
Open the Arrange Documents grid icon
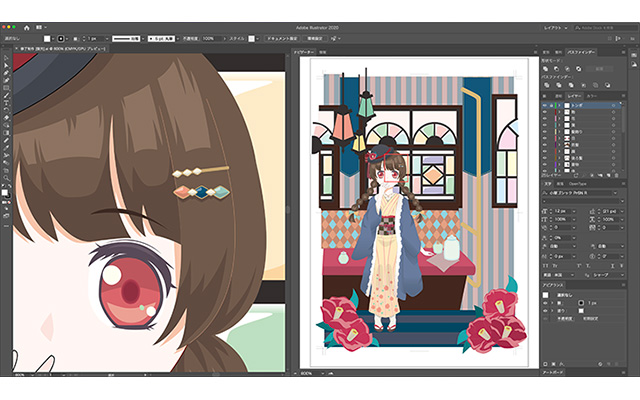[x=39, y=27]
